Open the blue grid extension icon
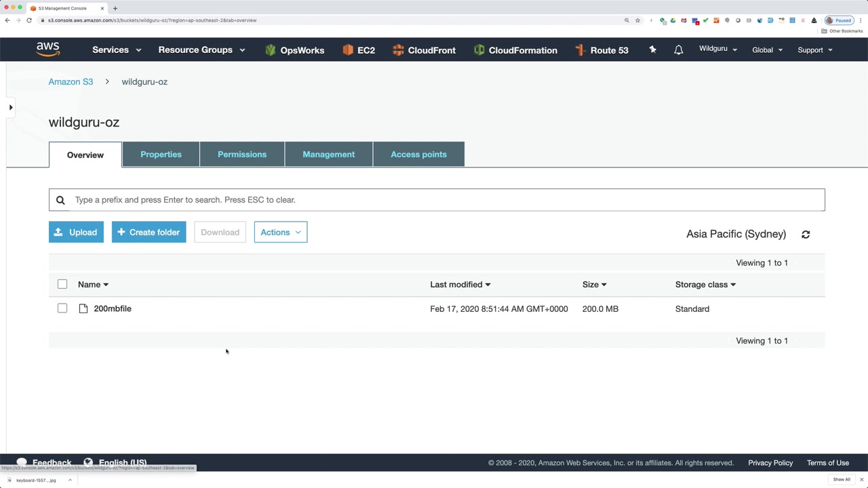This screenshot has width=868, height=488. point(792,20)
